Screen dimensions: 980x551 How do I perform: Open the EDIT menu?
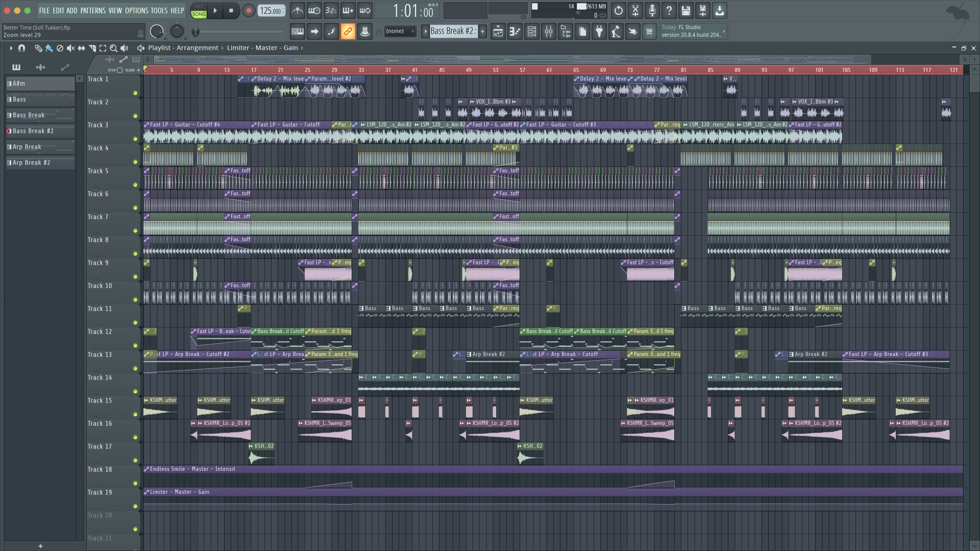(x=58, y=10)
